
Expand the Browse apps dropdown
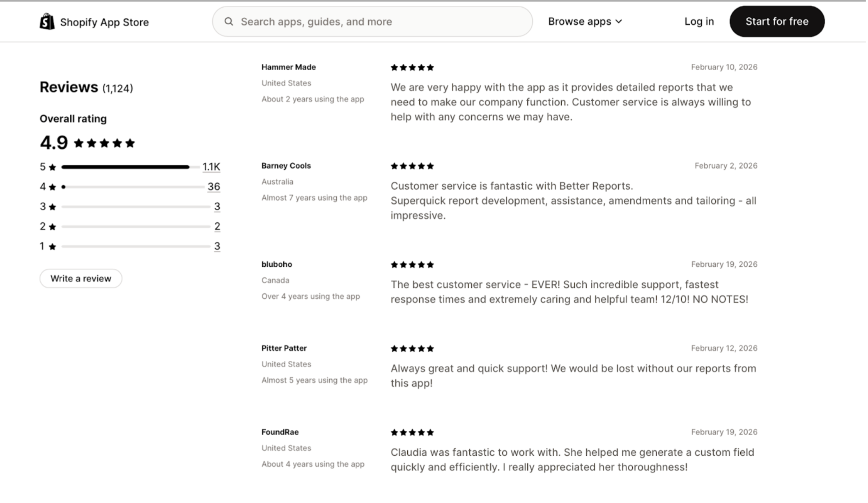[x=585, y=21]
